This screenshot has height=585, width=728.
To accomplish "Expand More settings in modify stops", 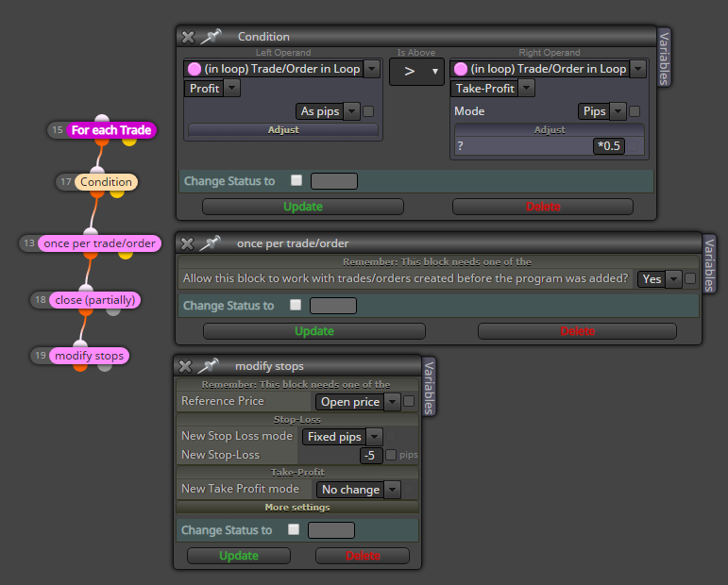I will (x=297, y=507).
